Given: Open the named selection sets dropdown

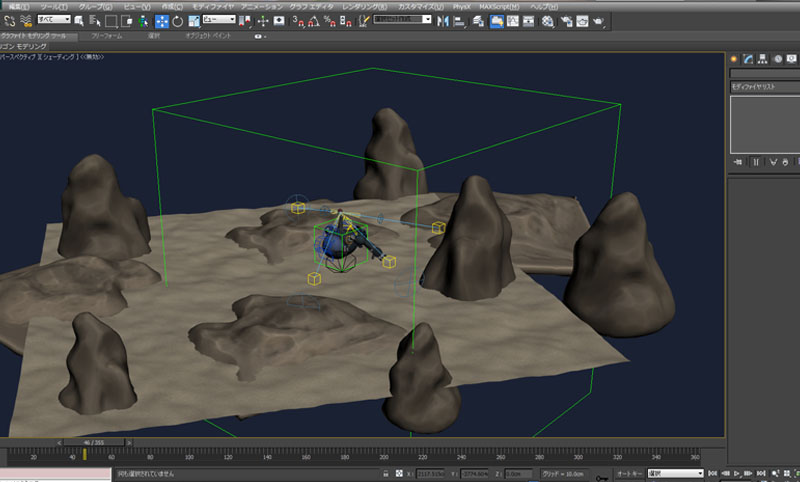Looking at the screenshot, I should pyautogui.click(x=402, y=19).
